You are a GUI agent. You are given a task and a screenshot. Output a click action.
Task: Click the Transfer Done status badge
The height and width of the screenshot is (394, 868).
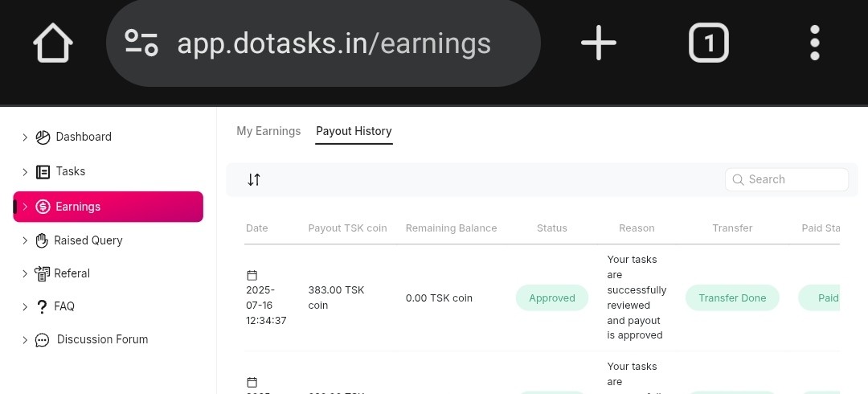(732, 298)
